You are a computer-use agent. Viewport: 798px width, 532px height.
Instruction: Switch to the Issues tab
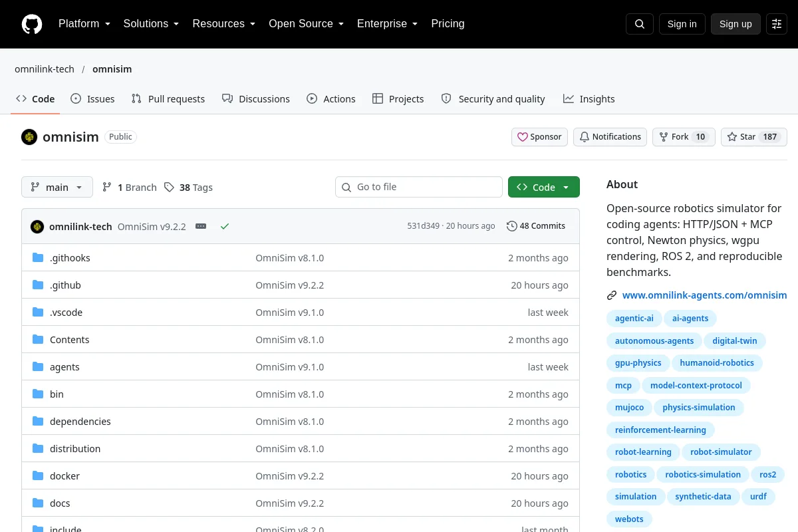pos(92,99)
